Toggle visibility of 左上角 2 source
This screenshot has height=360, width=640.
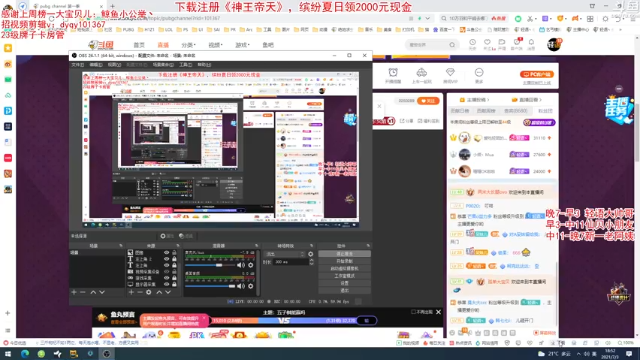(166, 259)
